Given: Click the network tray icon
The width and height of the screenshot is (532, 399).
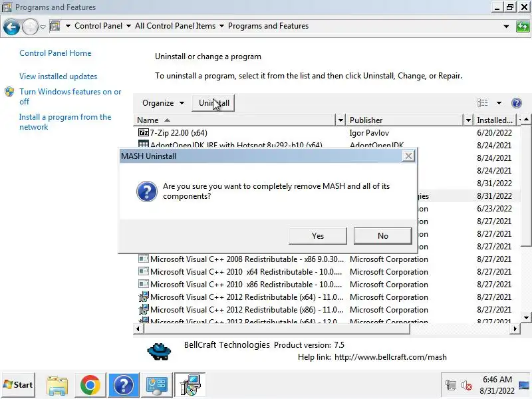Looking at the screenshot, I should point(451,385).
